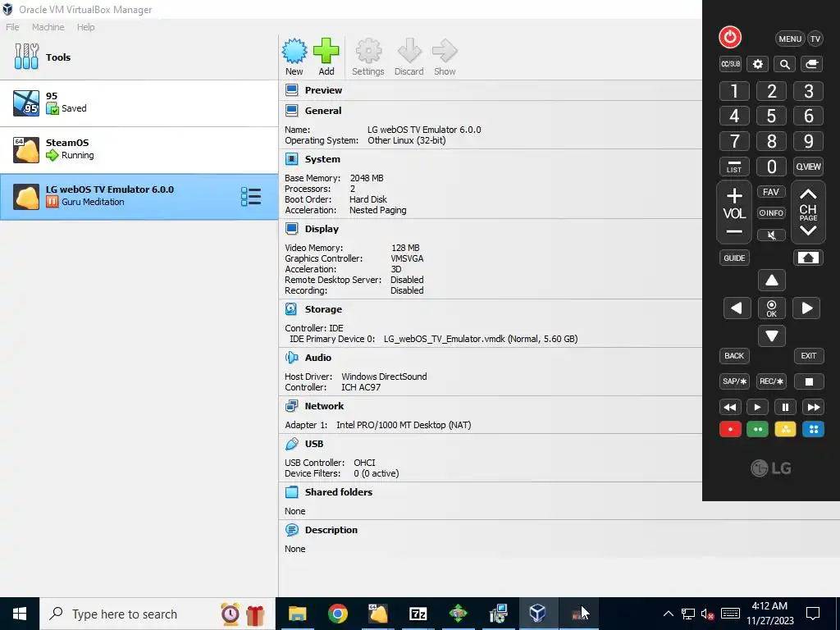Screen dimensions: 840x630
Task: Click the up arrow on remote d-pad
Action: pyautogui.click(x=771, y=281)
